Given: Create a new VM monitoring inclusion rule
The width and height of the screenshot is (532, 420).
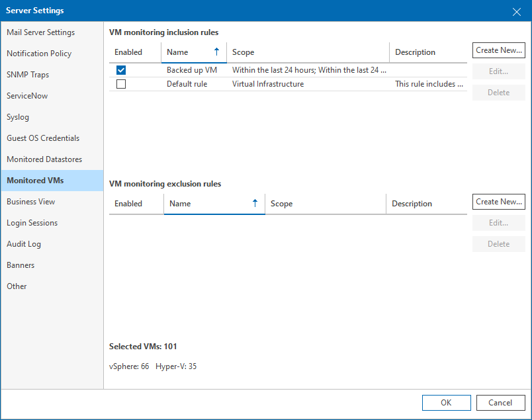Looking at the screenshot, I should (x=498, y=50).
